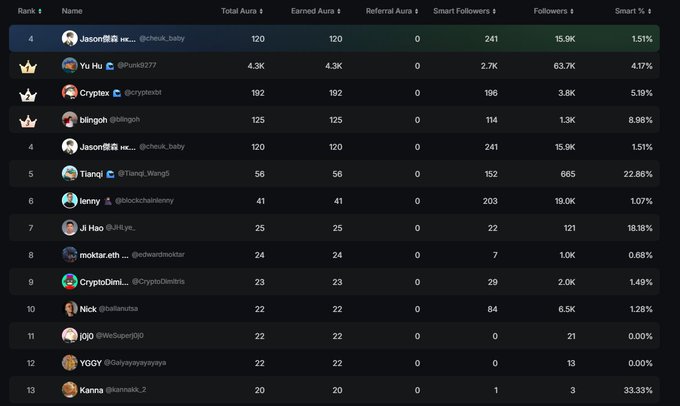Select the Ji Hao name text

[92, 228]
